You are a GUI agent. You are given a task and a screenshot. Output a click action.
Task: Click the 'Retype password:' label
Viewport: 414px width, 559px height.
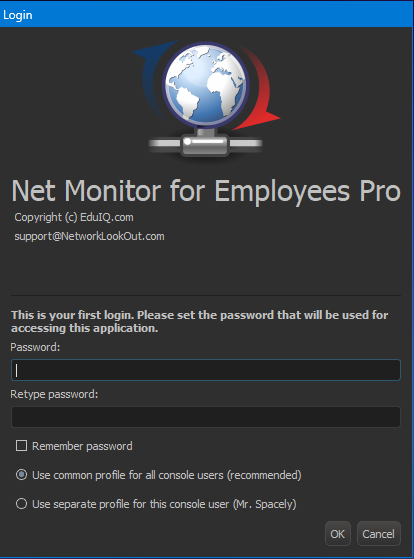(54, 394)
